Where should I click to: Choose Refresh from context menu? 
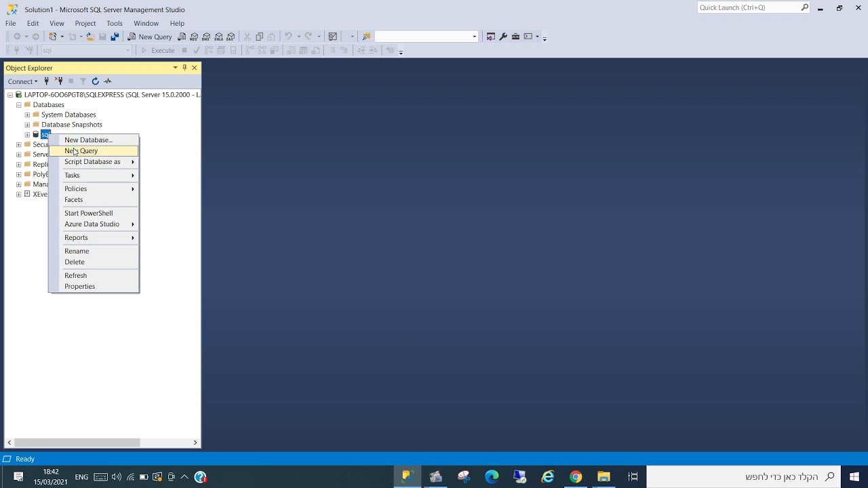click(94, 275)
